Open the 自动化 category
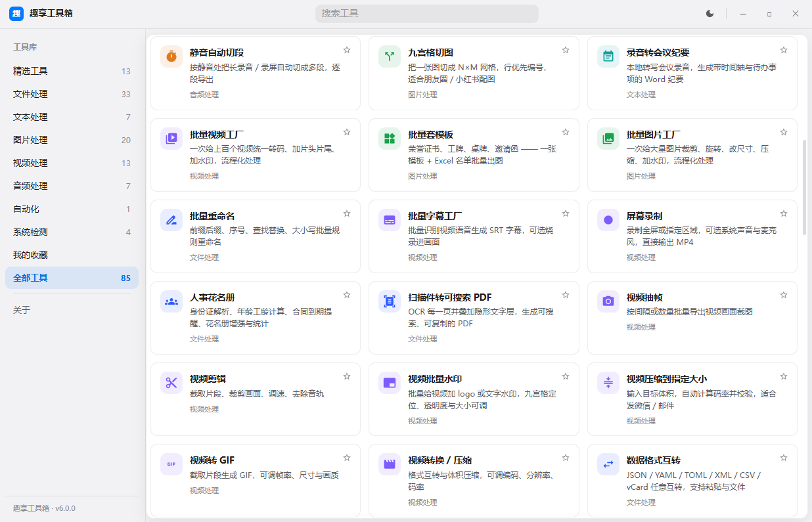The image size is (812, 522). [72, 209]
